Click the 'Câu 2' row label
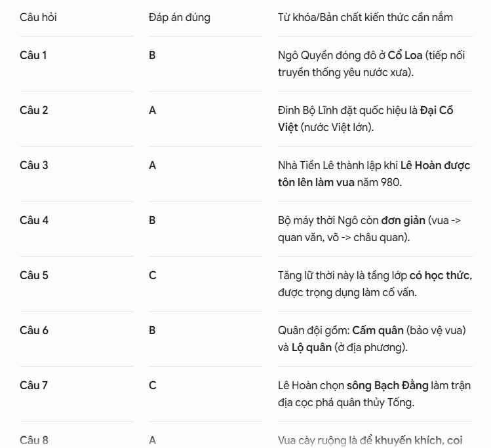 (x=34, y=111)
